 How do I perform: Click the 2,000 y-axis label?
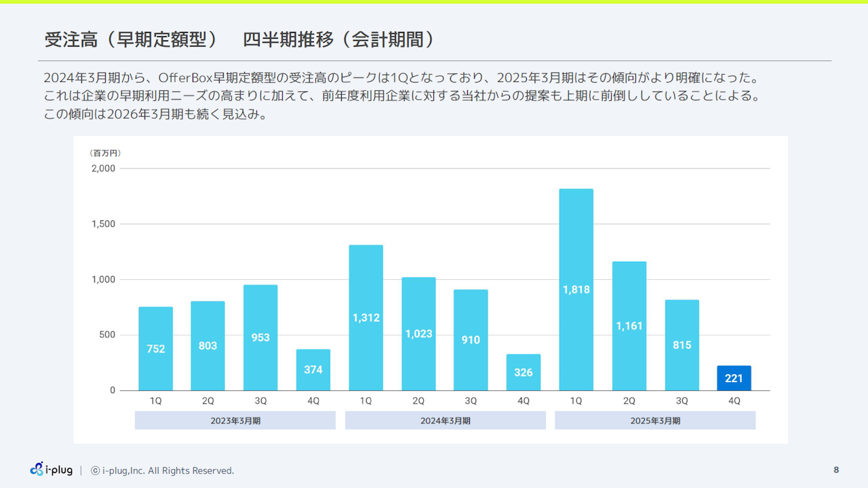103,168
